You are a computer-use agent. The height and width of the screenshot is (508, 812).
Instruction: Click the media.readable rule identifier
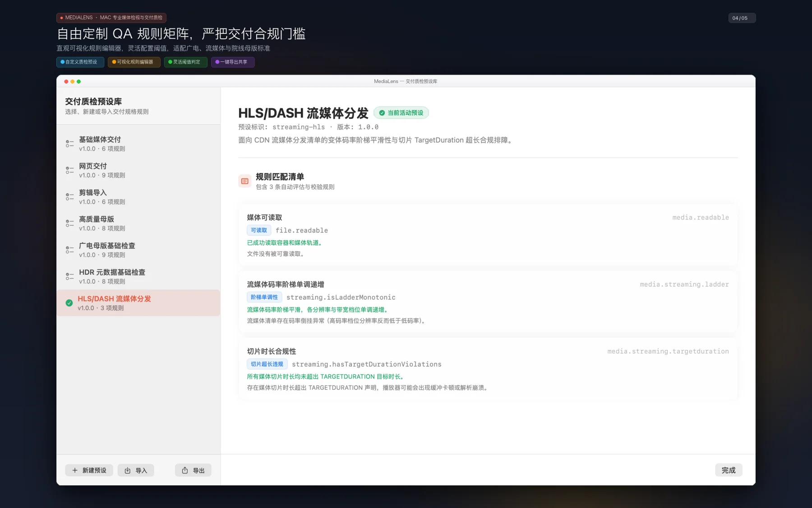click(701, 218)
